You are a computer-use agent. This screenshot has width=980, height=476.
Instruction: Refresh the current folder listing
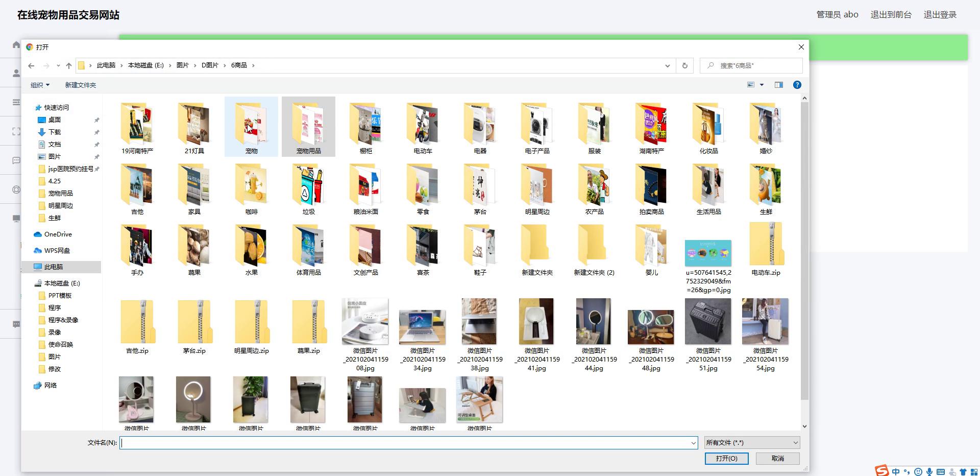[x=684, y=65]
